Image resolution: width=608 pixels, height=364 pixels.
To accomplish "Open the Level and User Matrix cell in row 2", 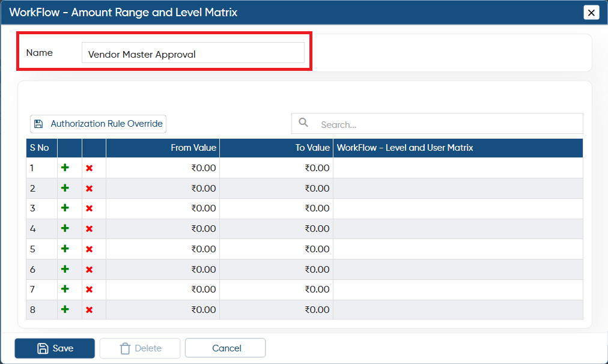I will coord(458,189).
